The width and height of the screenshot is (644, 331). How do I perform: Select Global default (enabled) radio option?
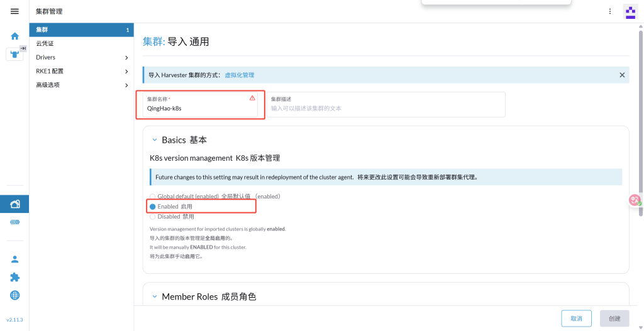point(153,197)
